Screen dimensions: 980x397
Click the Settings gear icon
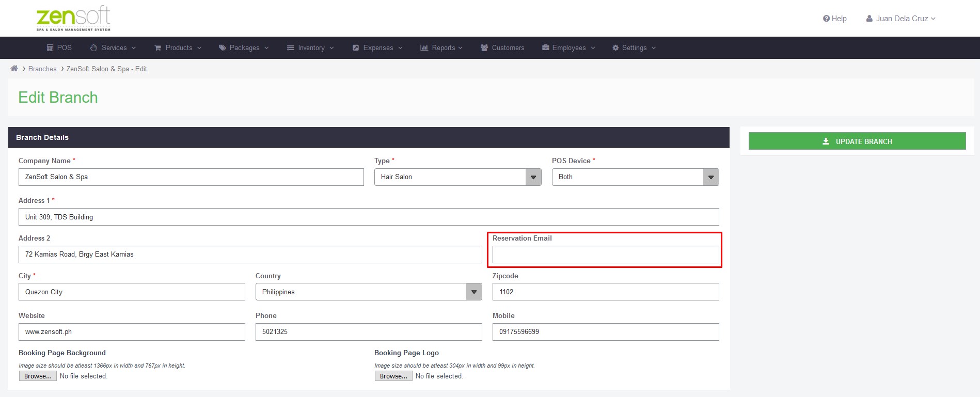615,48
